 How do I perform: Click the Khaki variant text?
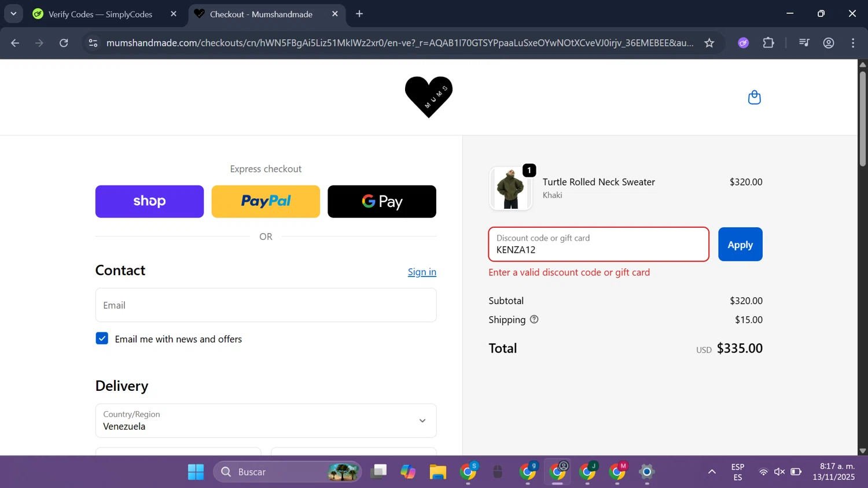552,195
